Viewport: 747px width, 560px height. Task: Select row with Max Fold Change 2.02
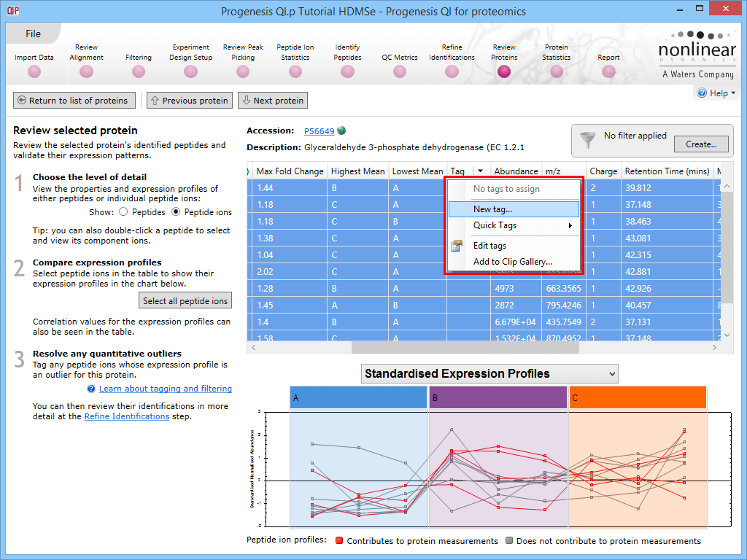pyautogui.click(x=484, y=271)
